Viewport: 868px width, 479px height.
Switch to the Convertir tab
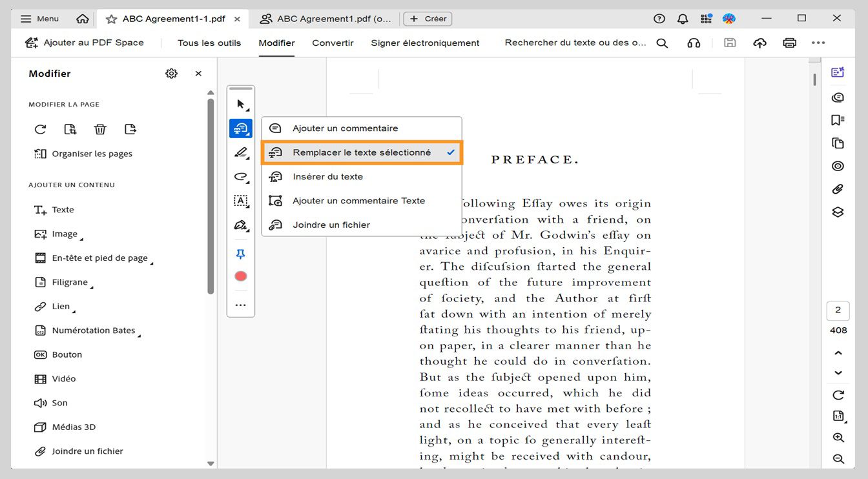[x=333, y=43]
